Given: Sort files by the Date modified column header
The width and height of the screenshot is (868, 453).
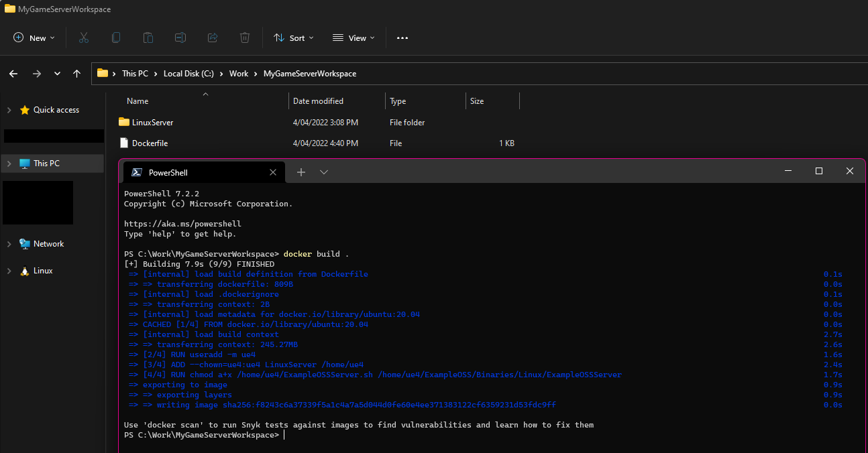Looking at the screenshot, I should tap(319, 101).
